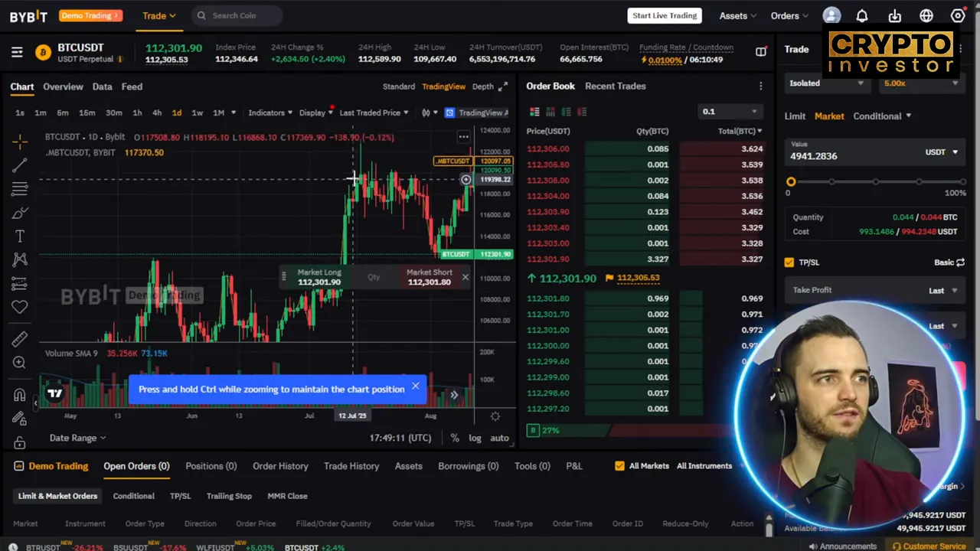Toggle log scale on chart

[475, 438]
